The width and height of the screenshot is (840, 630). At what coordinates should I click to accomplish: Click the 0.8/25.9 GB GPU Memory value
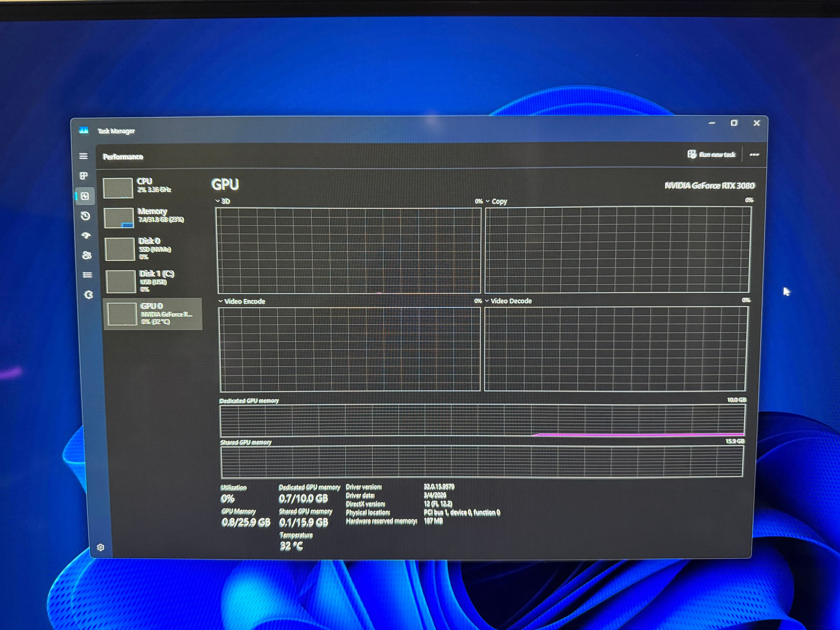pos(246,523)
